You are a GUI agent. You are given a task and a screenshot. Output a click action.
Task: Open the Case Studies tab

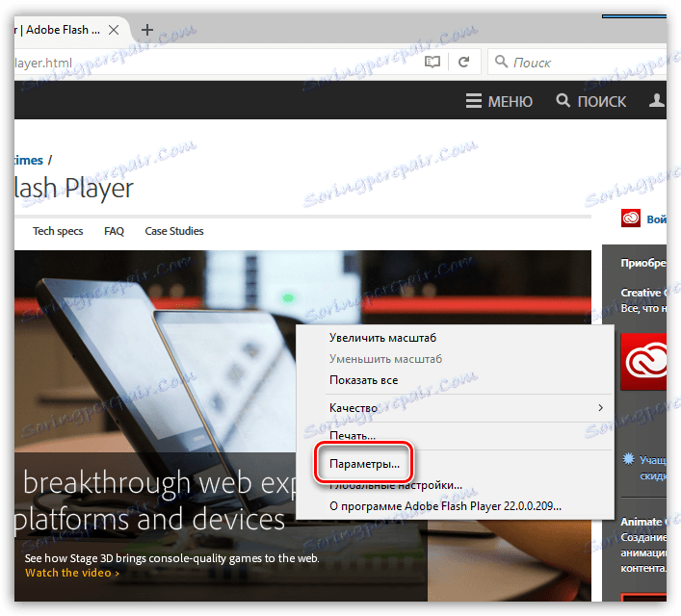(174, 231)
